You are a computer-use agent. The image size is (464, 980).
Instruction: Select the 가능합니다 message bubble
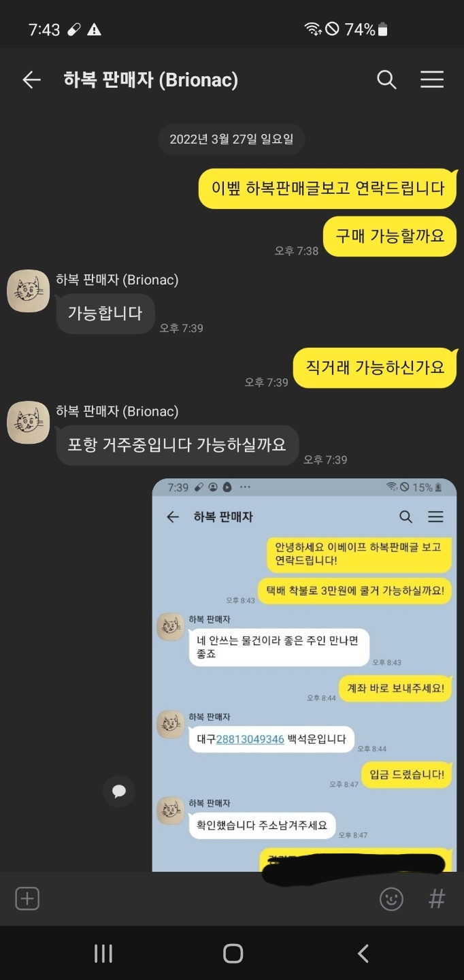tap(105, 314)
